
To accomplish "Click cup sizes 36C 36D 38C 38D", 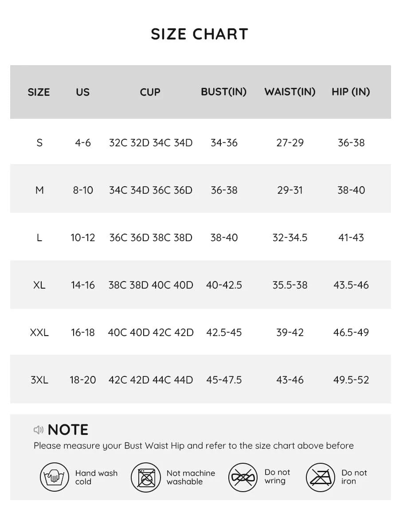I will pyautogui.click(x=151, y=238).
